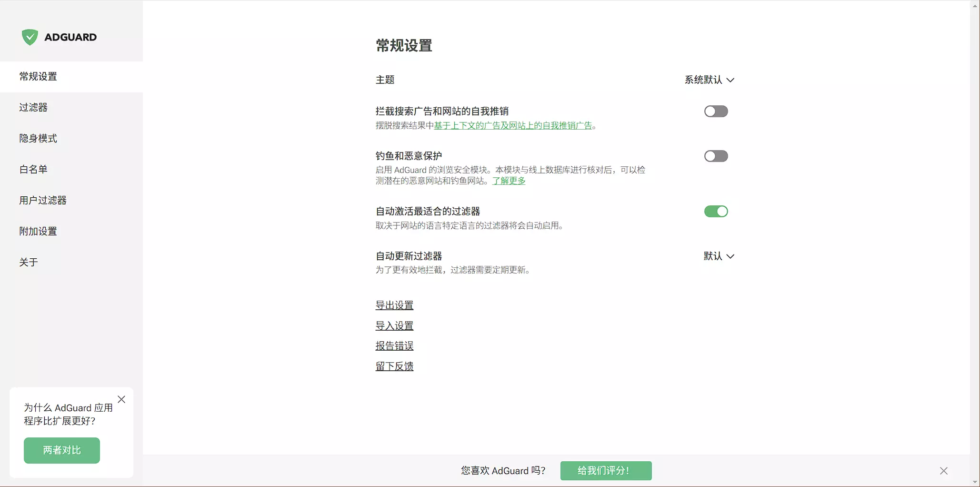Click the AdGuard shield logo
This screenshot has width=980, height=487.
(30, 37)
